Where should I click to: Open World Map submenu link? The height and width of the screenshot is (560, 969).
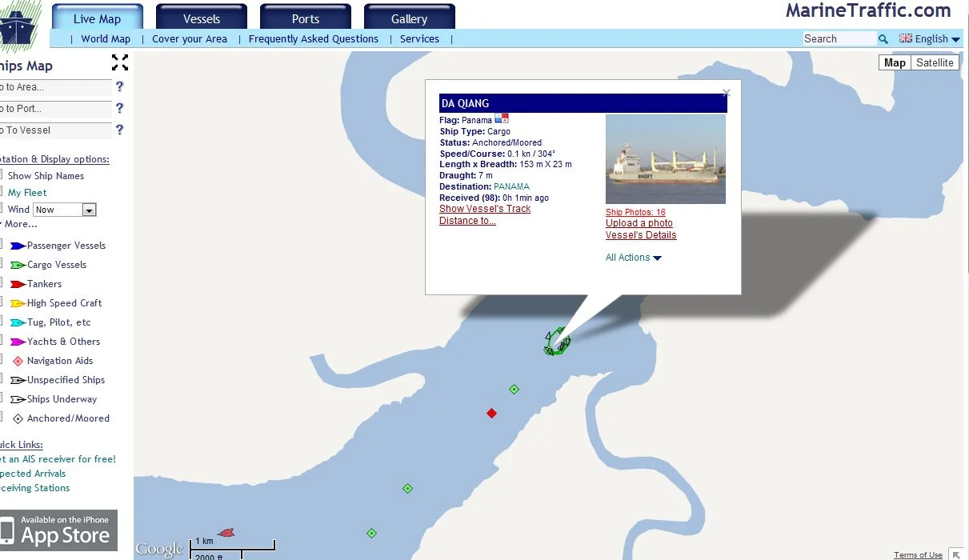[106, 38]
